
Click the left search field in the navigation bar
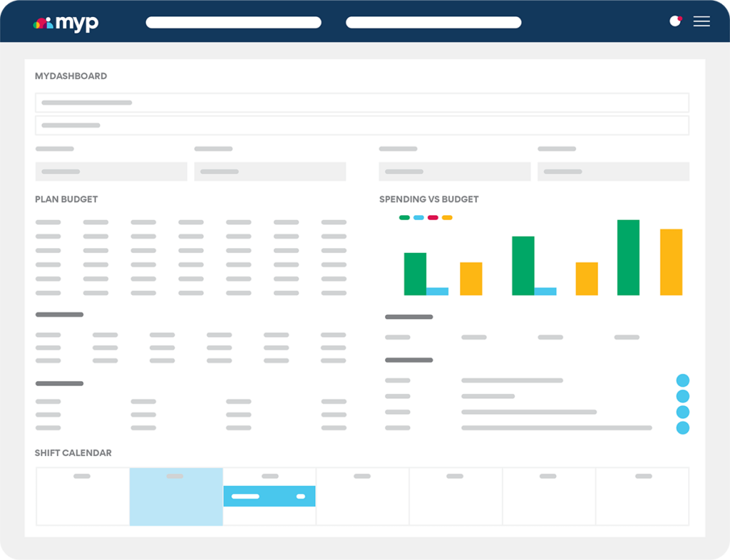coord(233,22)
